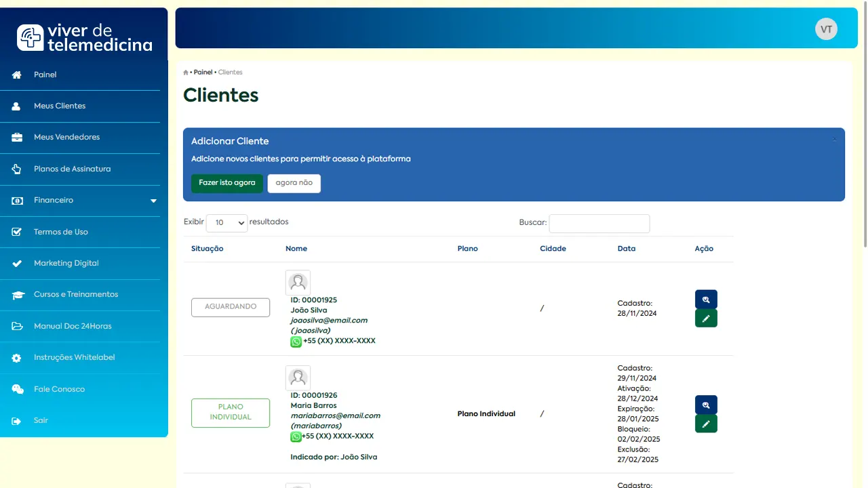Go to Planos de Assinatura menu
Viewport: 868px width, 488px height.
point(72,169)
